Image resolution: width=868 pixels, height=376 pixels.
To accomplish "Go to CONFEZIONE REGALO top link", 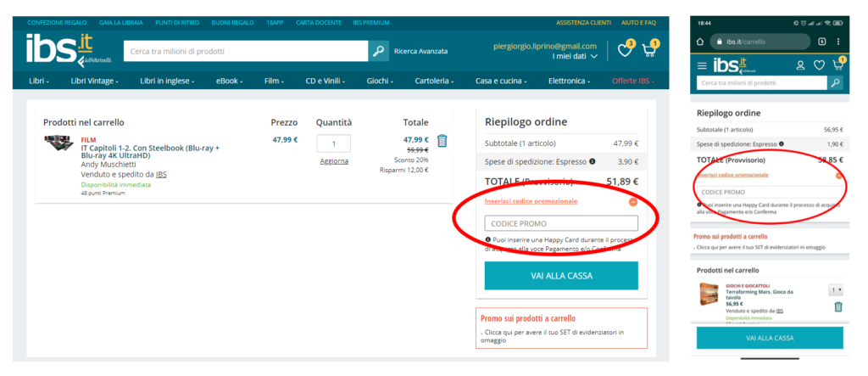I will [x=57, y=23].
